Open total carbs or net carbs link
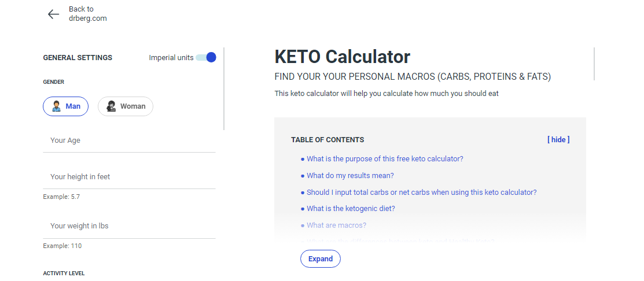The image size is (644, 281). point(421,193)
